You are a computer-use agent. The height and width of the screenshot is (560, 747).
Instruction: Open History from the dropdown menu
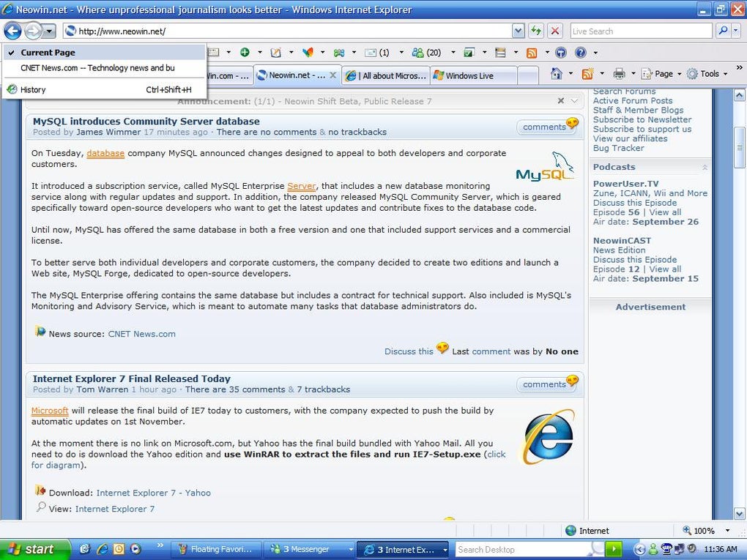pyautogui.click(x=105, y=89)
